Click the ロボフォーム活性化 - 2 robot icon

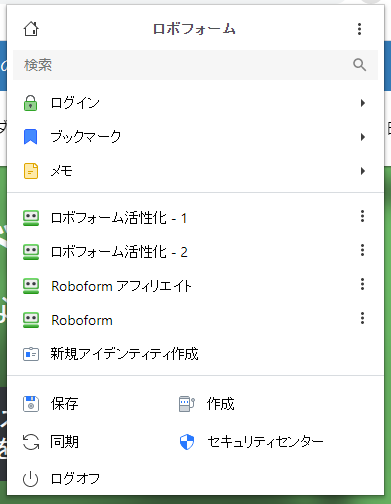coord(31,252)
